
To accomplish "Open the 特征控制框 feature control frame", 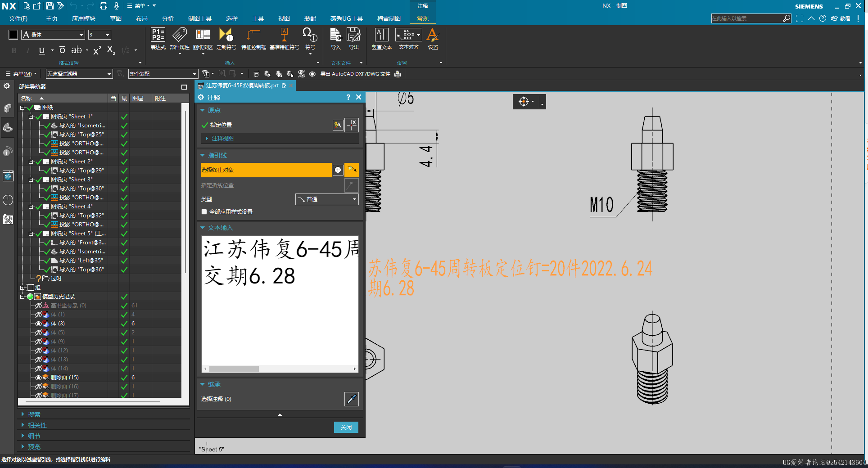I will click(x=253, y=39).
